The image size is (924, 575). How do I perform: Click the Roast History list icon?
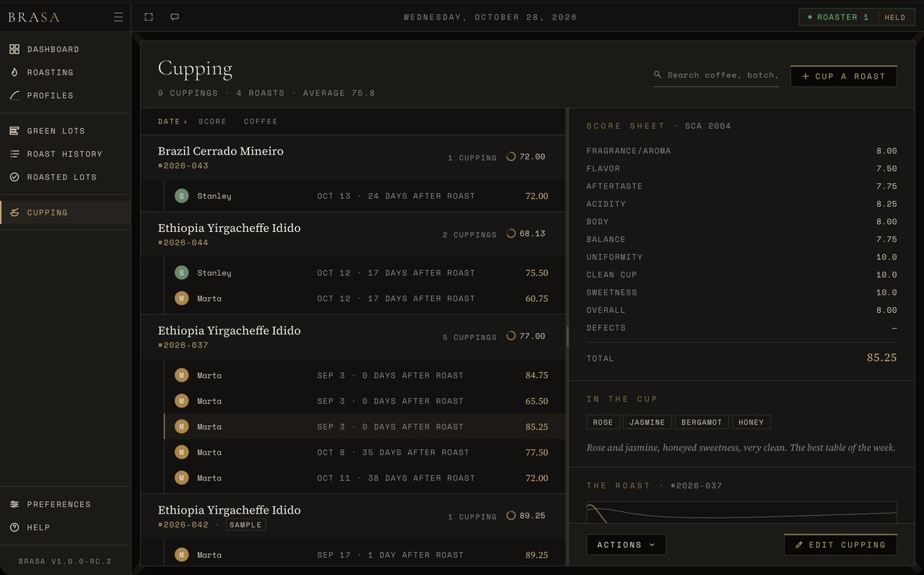tap(14, 154)
